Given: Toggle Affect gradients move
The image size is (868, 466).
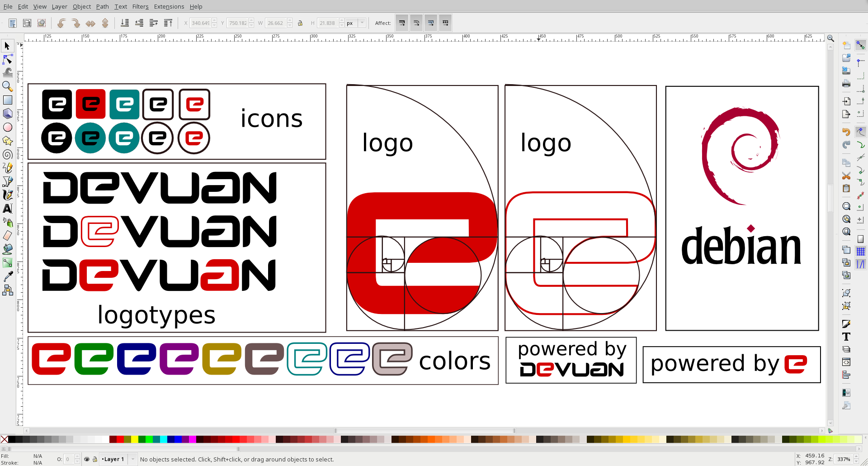Looking at the screenshot, I should [431, 23].
